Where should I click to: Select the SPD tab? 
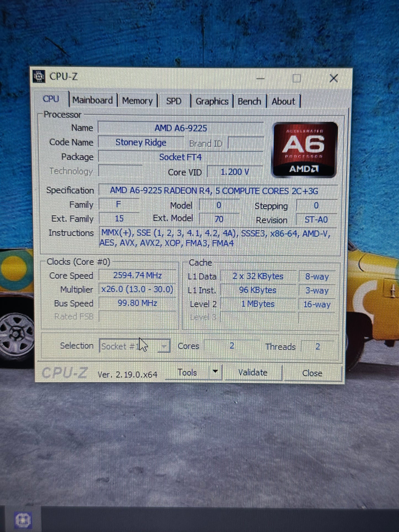(174, 101)
